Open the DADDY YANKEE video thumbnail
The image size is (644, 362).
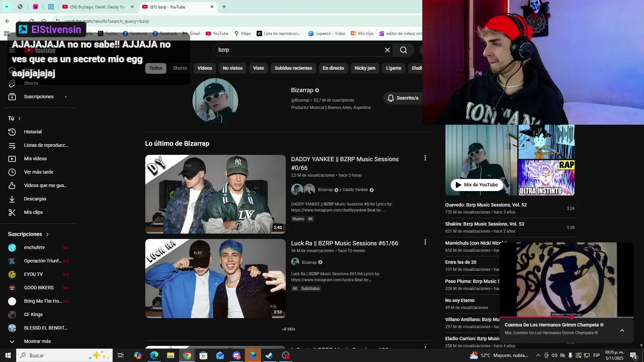[x=215, y=194]
